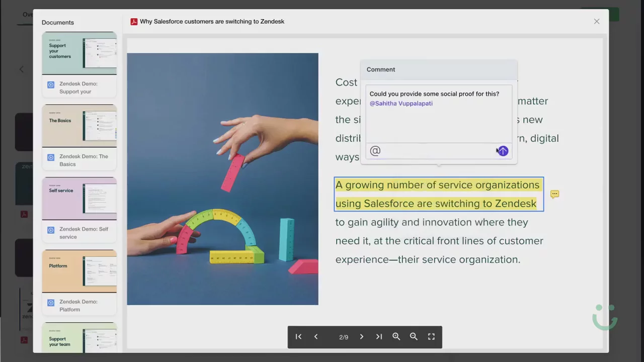The height and width of the screenshot is (362, 644).
Task: Enter fullscreen view mode
Action: (x=431, y=337)
